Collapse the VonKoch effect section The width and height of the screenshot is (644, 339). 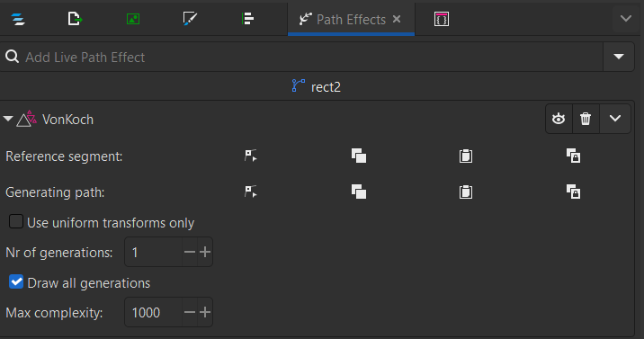click(8, 119)
